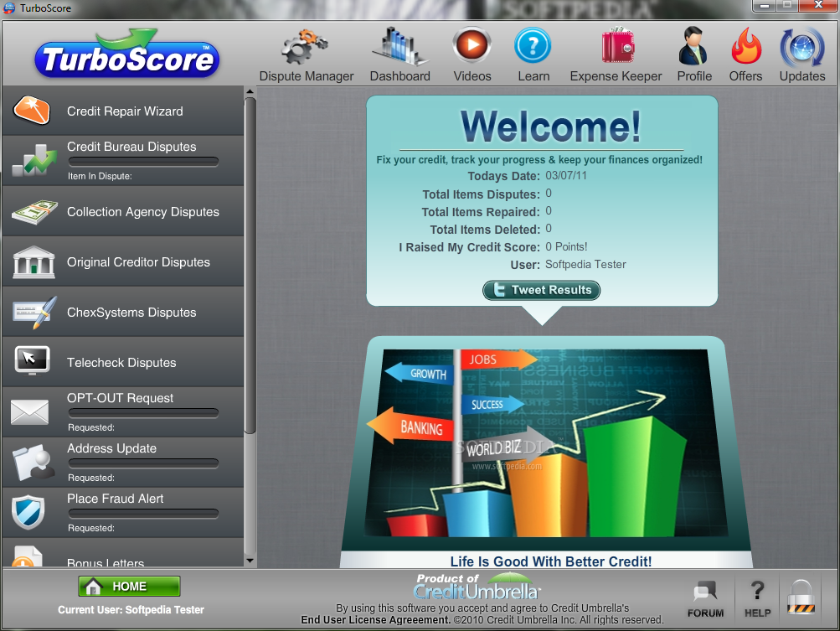Select Credit Bureau Disputes menu label
Viewport: 840px width, 631px height.
point(131,147)
